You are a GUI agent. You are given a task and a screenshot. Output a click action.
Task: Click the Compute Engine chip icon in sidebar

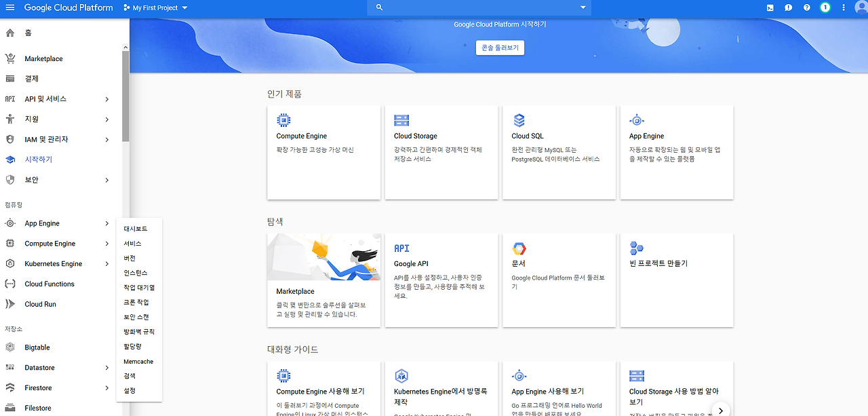[x=10, y=244]
